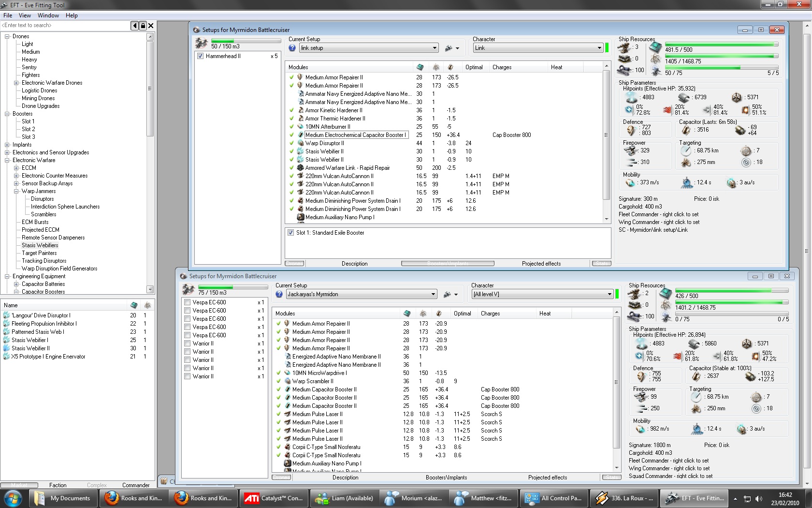Click the lock icon beside the search box
The width and height of the screenshot is (812, 508).
tap(143, 26)
